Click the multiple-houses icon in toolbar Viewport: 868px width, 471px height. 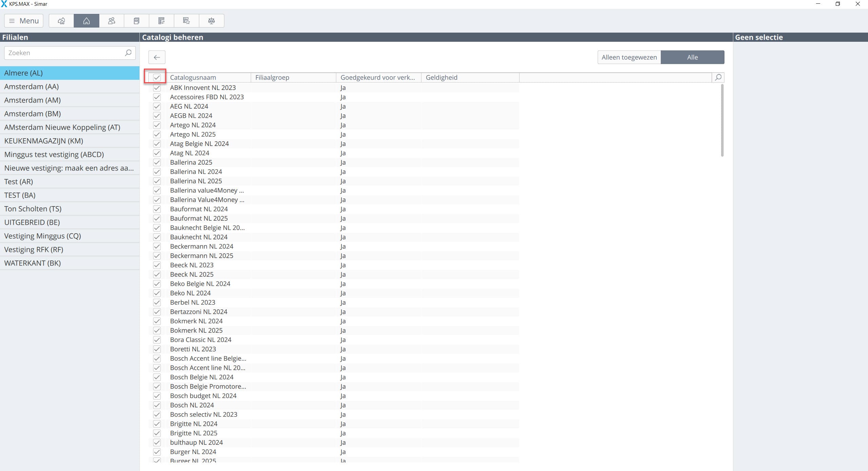click(61, 21)
